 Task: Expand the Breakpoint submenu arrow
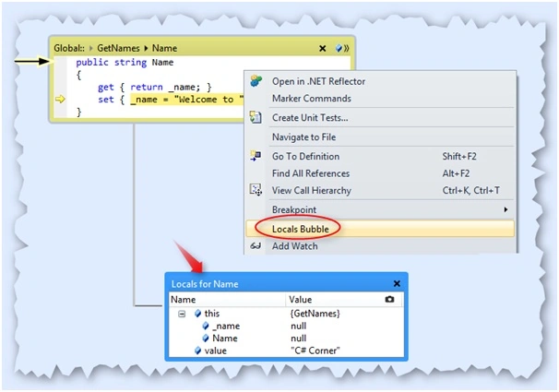pos(505,209)
